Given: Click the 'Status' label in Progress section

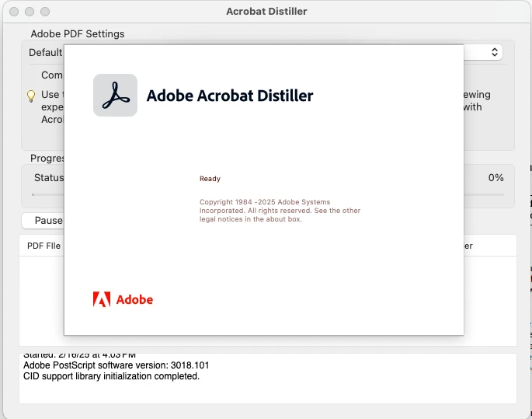Looking at the screenshot, I should (x=49, y=177).
